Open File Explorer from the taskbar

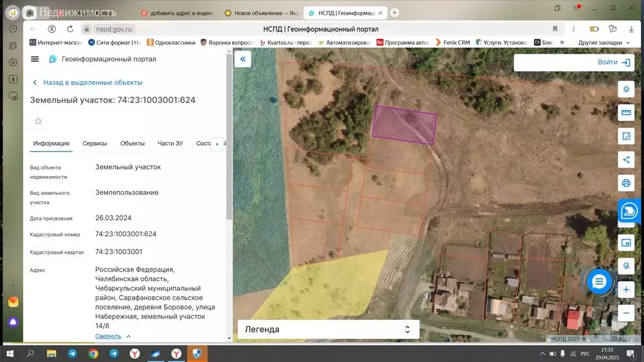pos(52,353)
